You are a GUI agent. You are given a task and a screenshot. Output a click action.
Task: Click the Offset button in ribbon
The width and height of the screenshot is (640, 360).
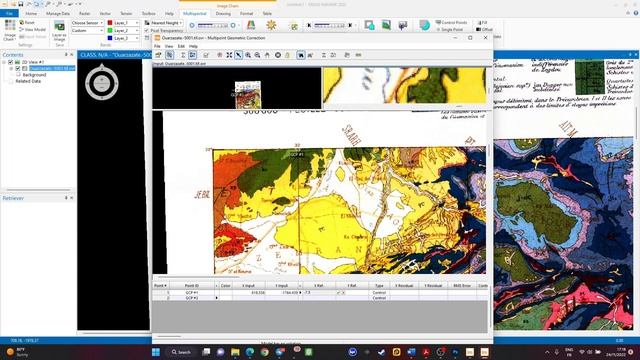tap(484, 29)
